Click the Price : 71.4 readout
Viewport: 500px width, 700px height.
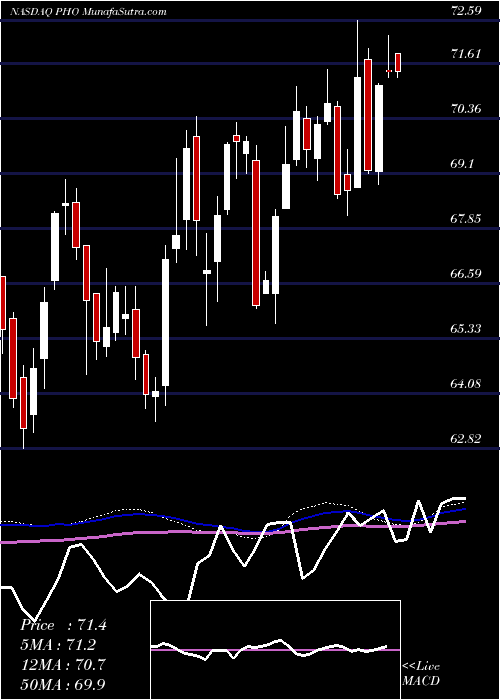[x=63, y=625]
